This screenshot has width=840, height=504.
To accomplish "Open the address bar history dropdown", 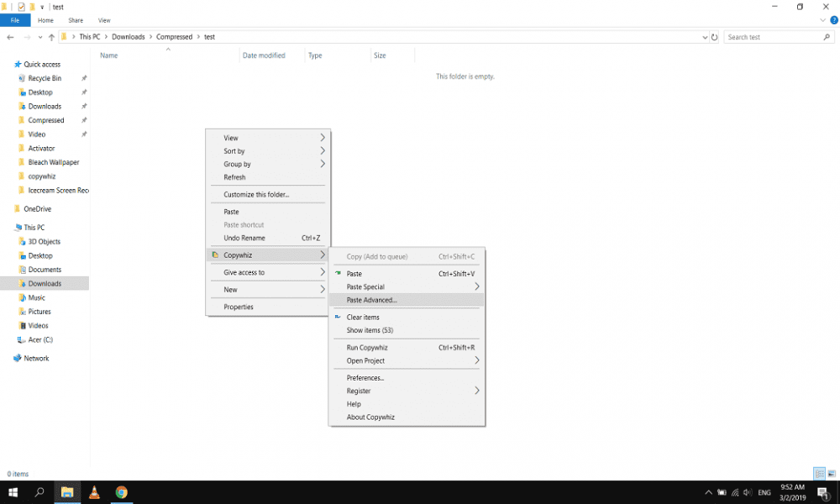I will click(x=705, y=36).
